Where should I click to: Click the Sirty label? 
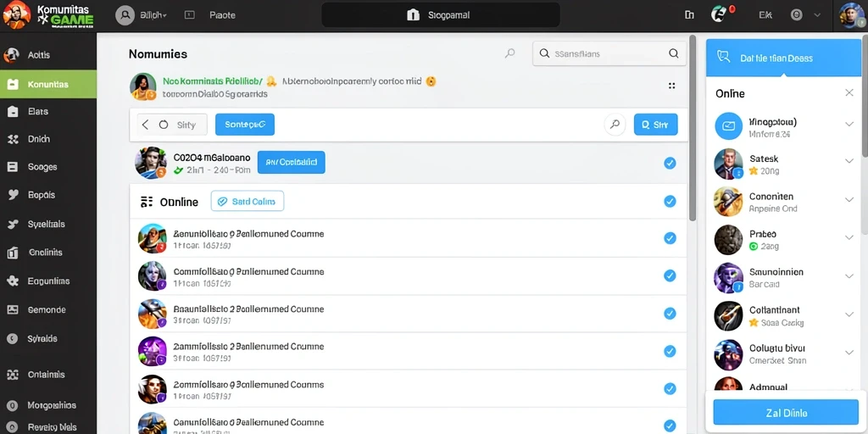186,125
